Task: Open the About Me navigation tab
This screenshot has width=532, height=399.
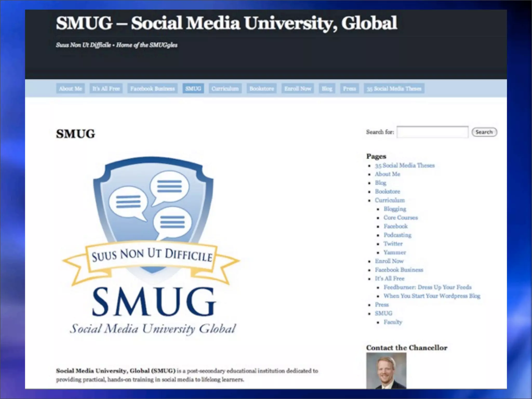Action: pyautogui.click(x=70, y=89)
